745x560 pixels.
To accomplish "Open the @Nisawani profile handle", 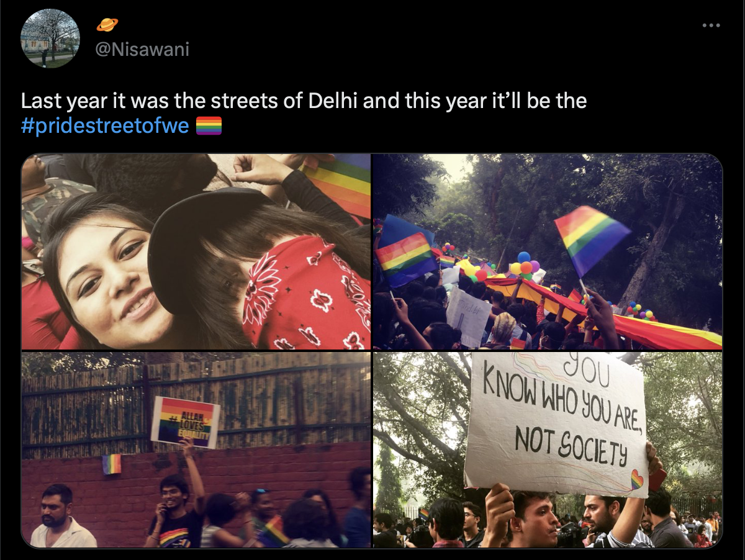I will [x=142, y=49].
